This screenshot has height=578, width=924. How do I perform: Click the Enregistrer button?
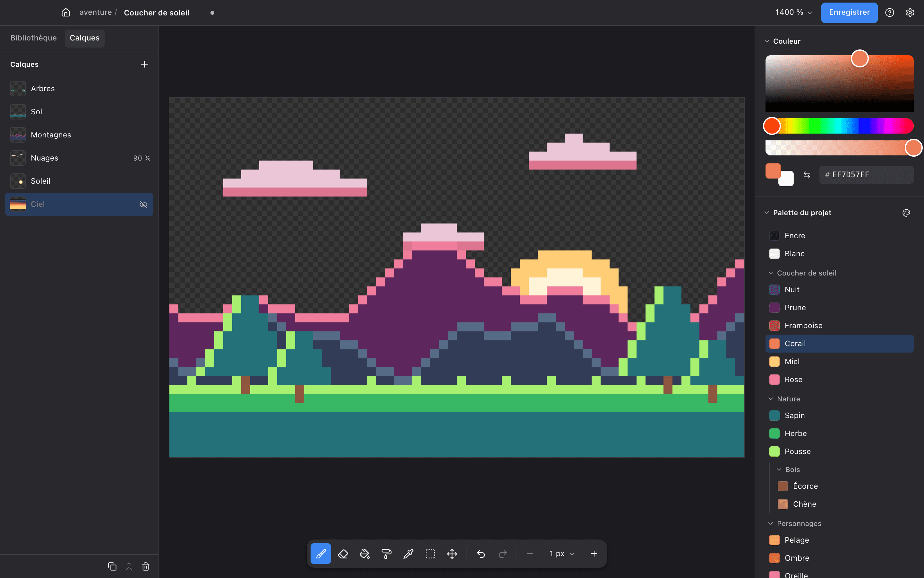[849, 13]
